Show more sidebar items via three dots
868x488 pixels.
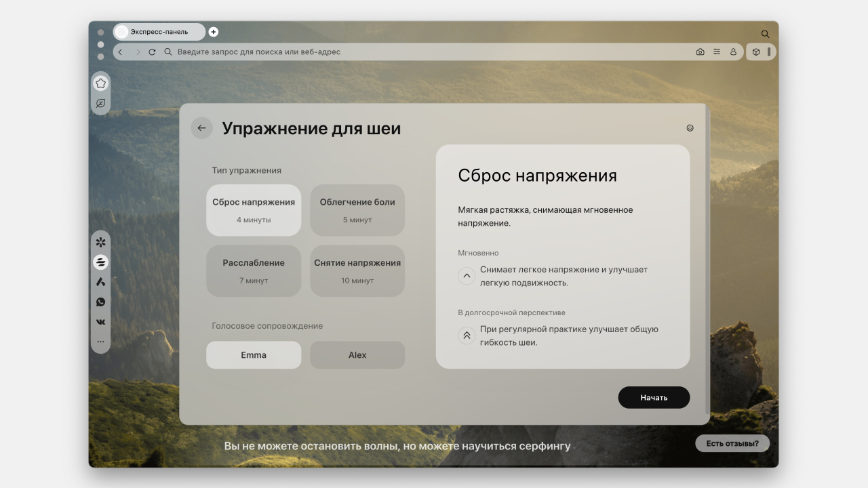pyautogui.click(x=100, y=342)
